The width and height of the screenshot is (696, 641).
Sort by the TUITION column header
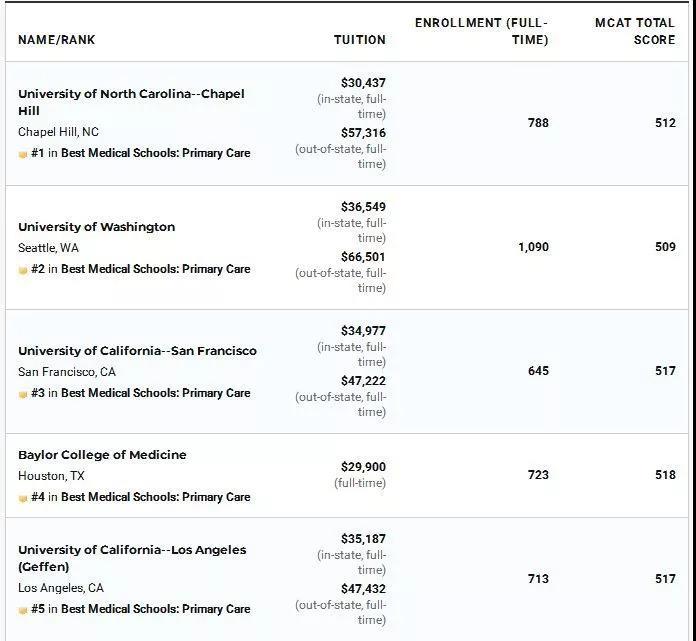click(x=359, y=40)
